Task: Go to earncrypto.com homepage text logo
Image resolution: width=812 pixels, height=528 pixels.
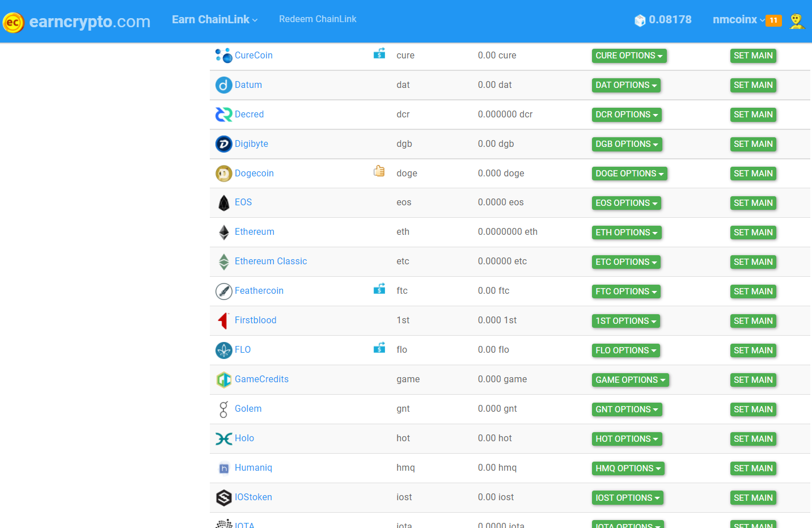Action: [x=90, y=22]
